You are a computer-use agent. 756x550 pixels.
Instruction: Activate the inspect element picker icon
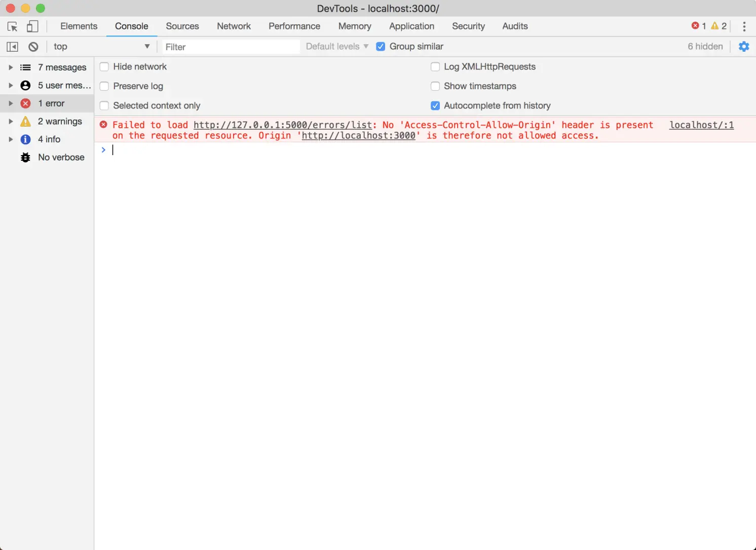coord(13,26)
